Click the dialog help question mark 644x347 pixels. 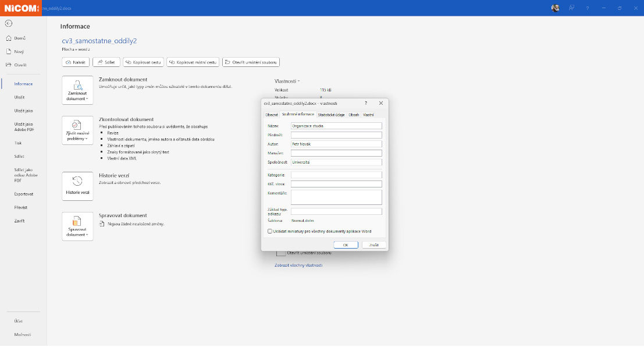(366, 104)
